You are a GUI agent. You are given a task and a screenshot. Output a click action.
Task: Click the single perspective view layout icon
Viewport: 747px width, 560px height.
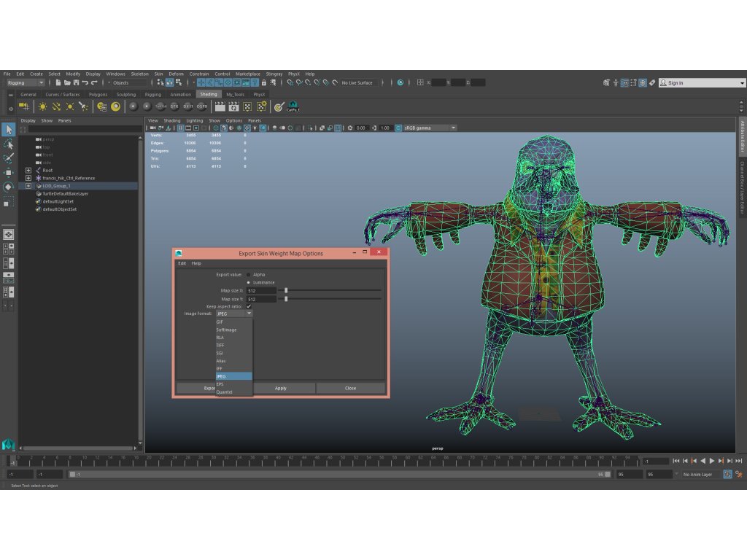click(x=9, y=234)
